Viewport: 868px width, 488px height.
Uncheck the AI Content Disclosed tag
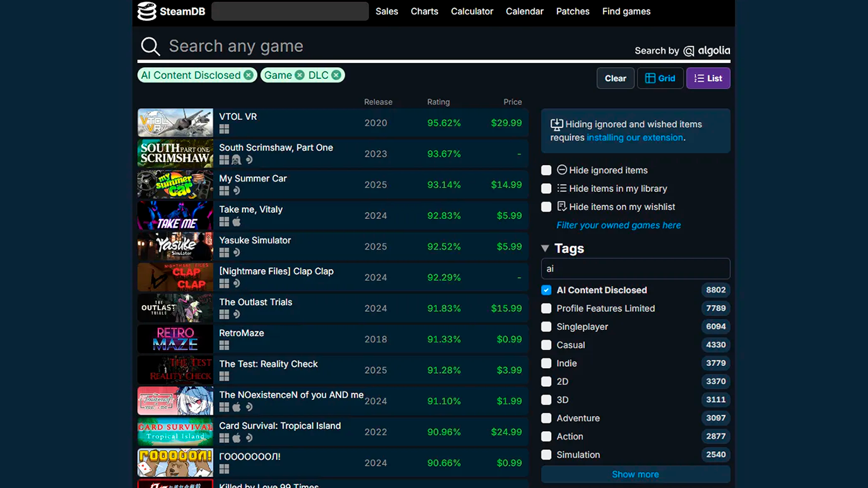point(546,290)
